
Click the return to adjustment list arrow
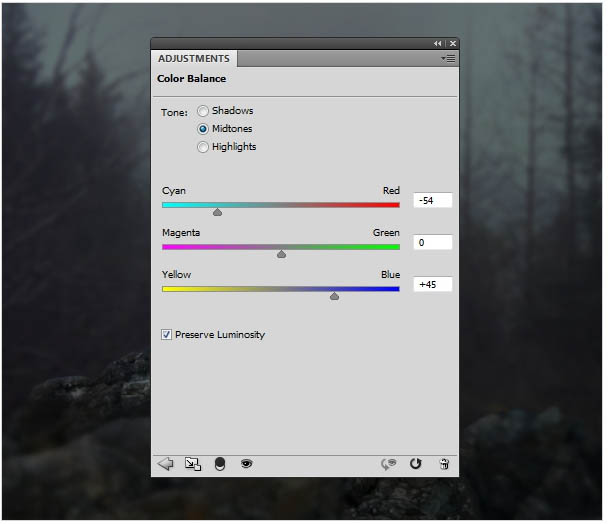pos(166,463)
